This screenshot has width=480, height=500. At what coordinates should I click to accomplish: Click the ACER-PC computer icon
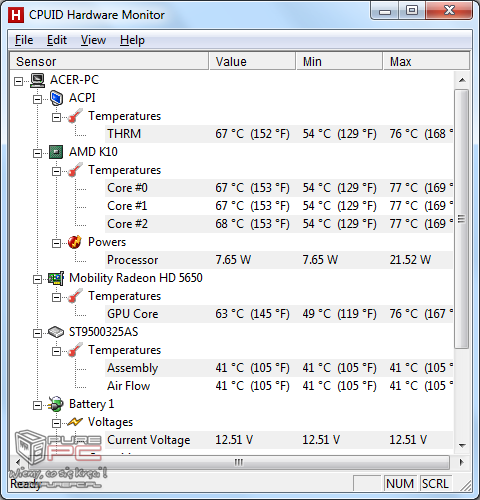click(x=37, y=80)
